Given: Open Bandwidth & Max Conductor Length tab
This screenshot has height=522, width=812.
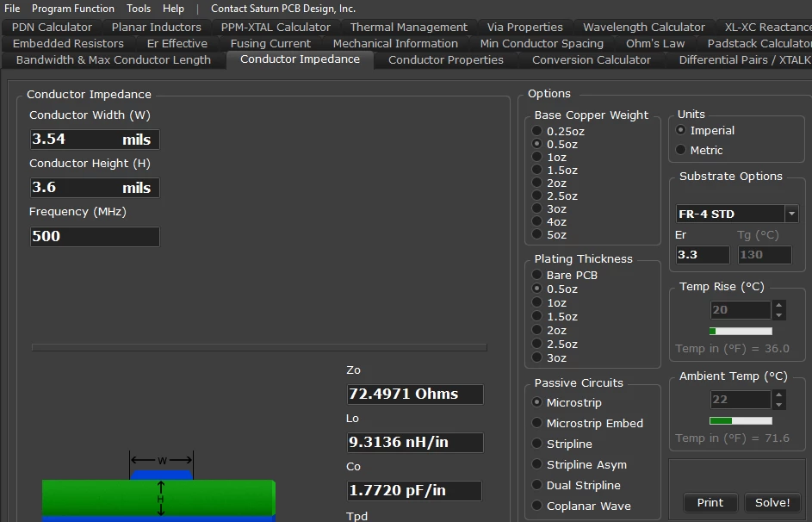Looking at the screenshot, I should tap(114, 60).
